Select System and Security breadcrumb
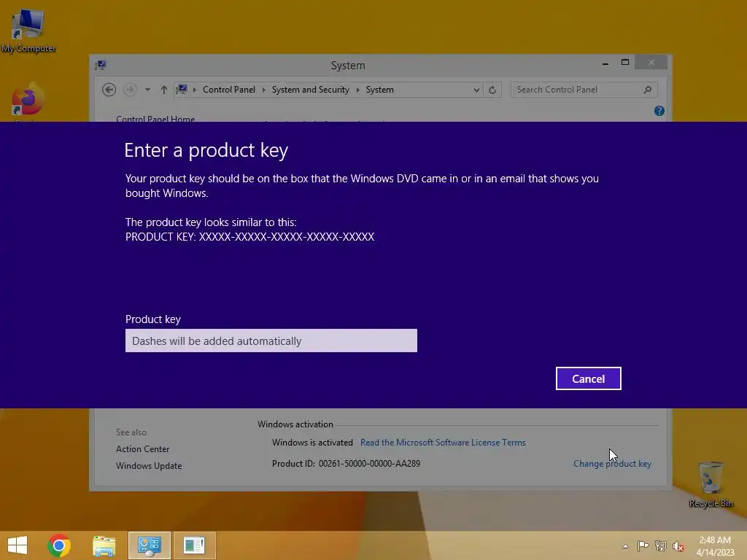 point(310,90)
